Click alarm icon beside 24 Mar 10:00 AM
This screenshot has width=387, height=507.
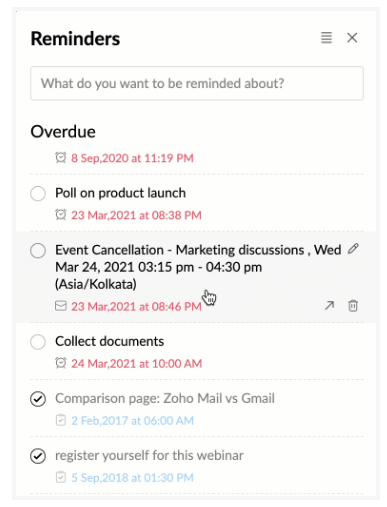61,363
